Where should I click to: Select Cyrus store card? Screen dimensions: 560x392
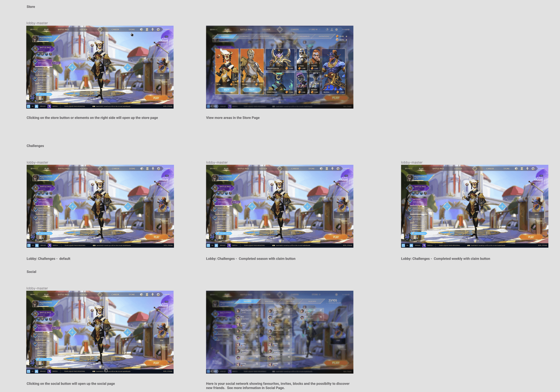tap(302, 59)
